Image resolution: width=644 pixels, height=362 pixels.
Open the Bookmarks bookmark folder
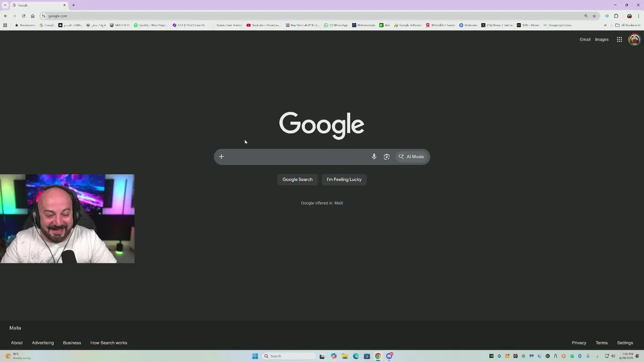25,25
